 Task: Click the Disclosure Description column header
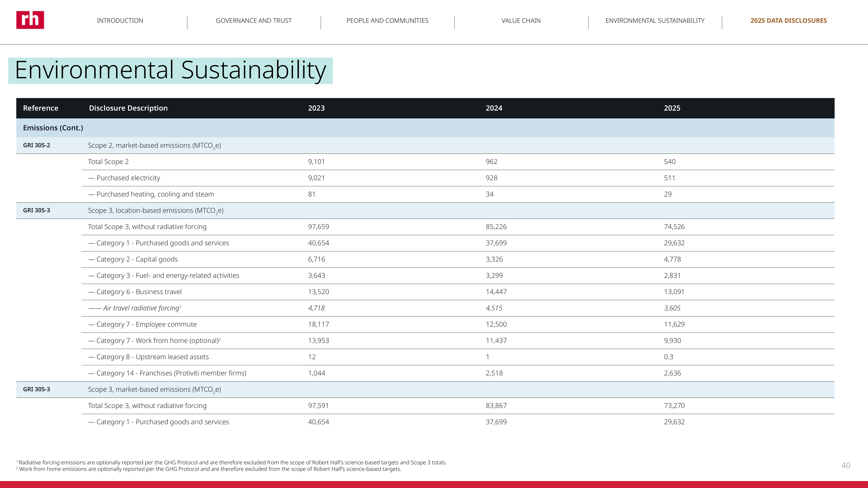[x=128, y=108]
